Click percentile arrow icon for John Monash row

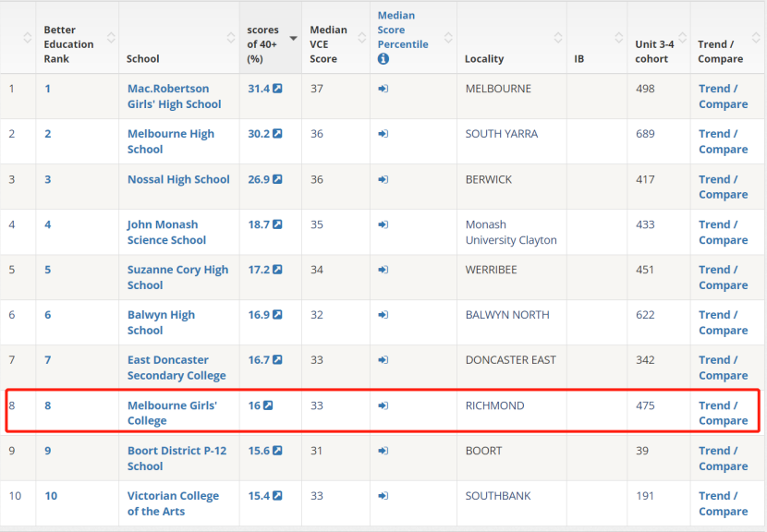(383, 224)
